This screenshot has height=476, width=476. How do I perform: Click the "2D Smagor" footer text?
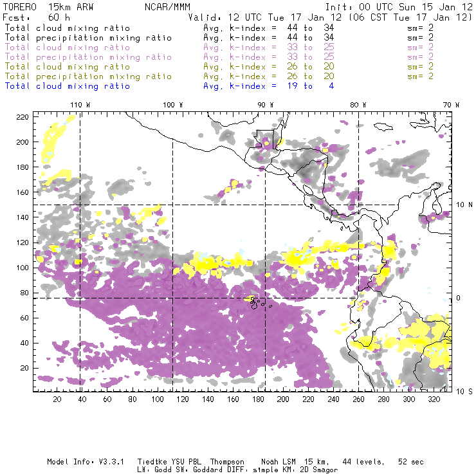(319, 470)
